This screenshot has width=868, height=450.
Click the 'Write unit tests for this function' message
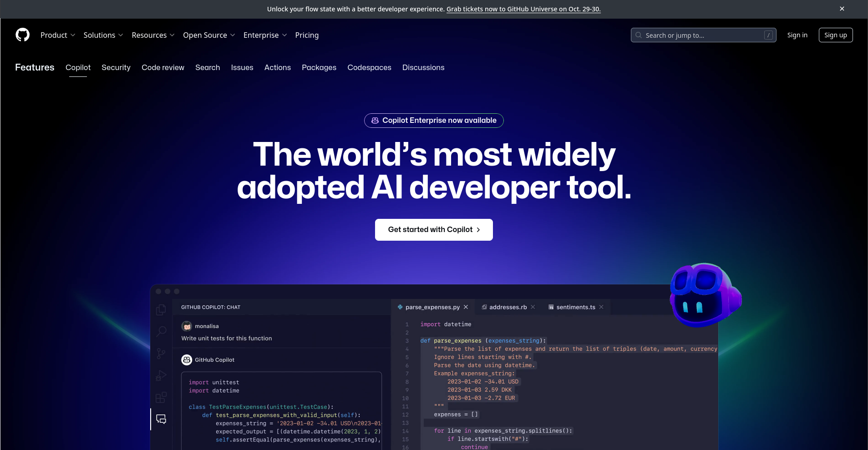click(x=227, y=338)
